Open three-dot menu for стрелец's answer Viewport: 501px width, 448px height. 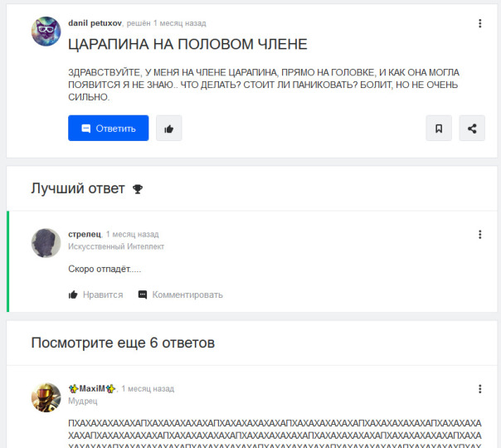[x=479, y=235]
